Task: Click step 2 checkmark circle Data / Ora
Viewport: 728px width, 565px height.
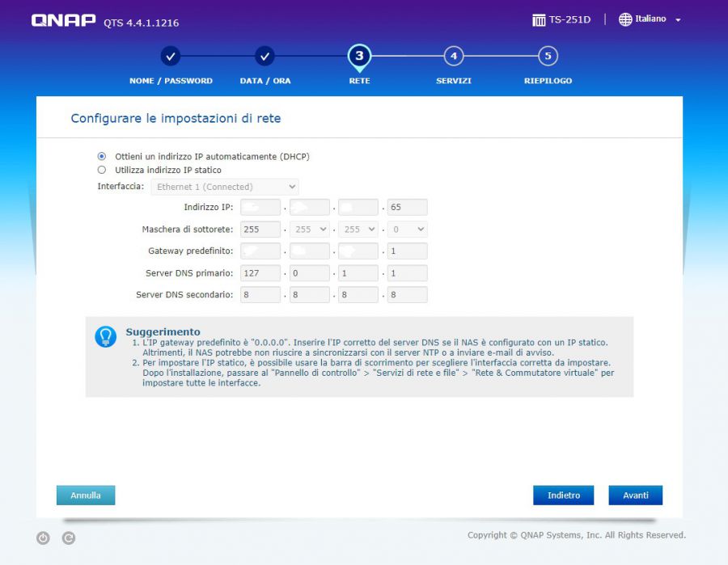Action: (x=265, y=56)
